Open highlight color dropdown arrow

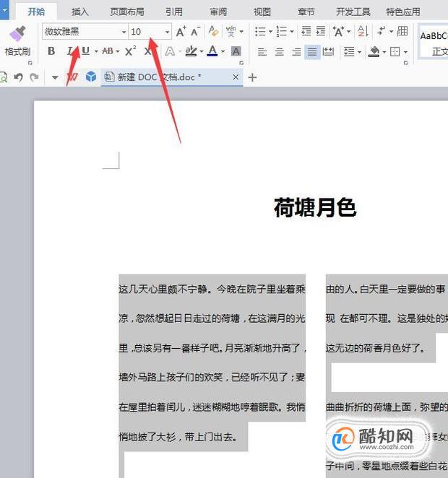(202, 51)
